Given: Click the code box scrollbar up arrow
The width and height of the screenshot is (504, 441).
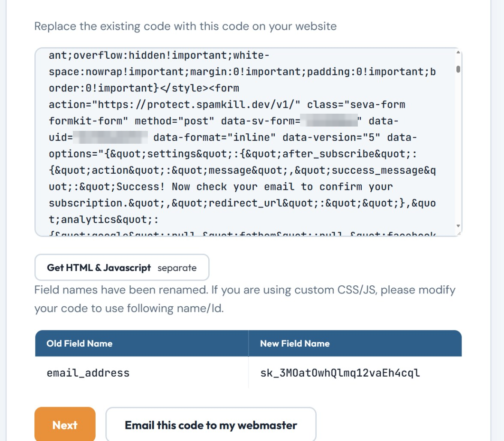Looking at the screenshot, I should click(458, 52).
